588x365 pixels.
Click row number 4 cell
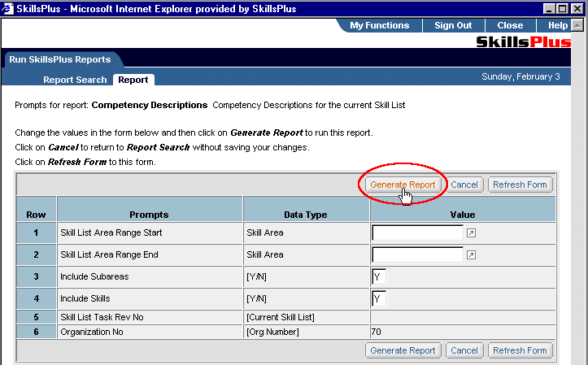coord(36,298)
